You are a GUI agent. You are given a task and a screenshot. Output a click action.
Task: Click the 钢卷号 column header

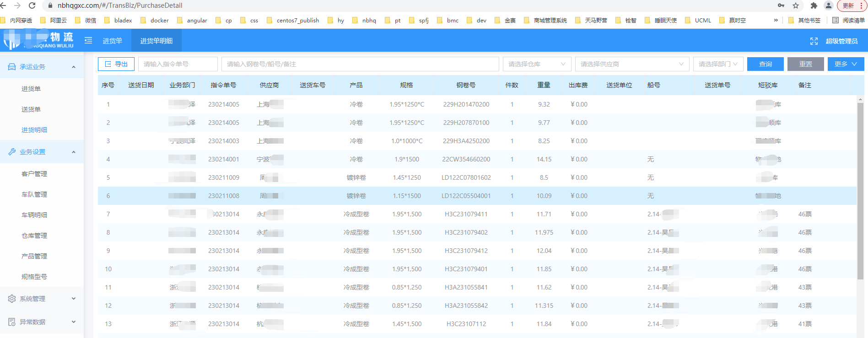tap(466, 85)
